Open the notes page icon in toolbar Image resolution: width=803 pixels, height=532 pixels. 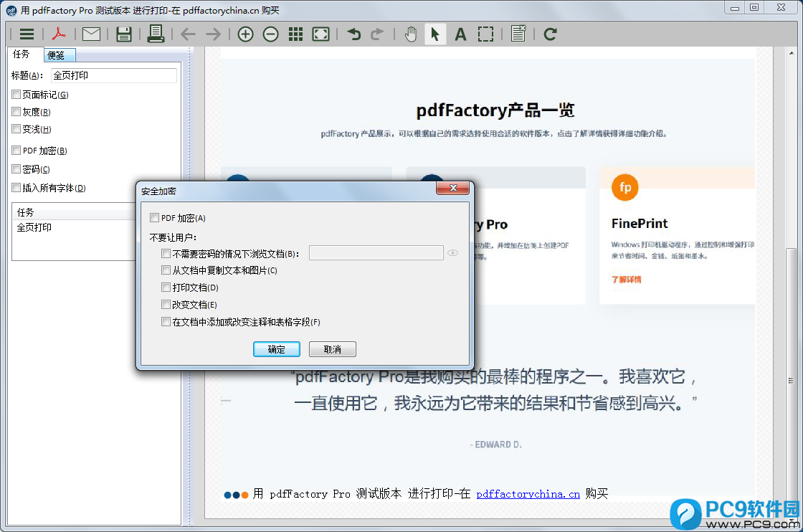tap(518, 34)
